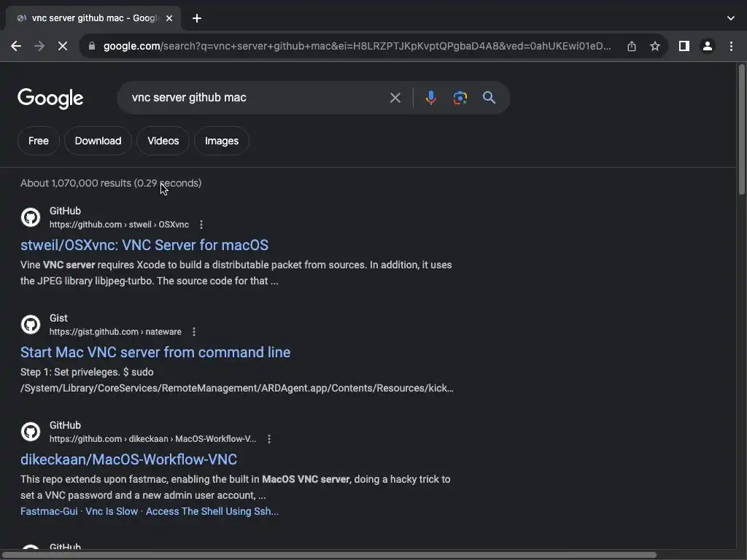
Task: Open the Chrome profile avatar
Action: click(708, 46)
